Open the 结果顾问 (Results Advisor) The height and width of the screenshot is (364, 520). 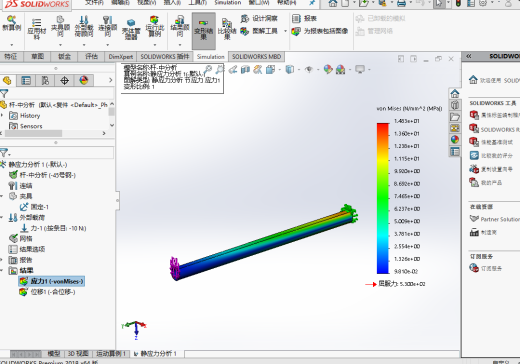[x=180, y=26]
